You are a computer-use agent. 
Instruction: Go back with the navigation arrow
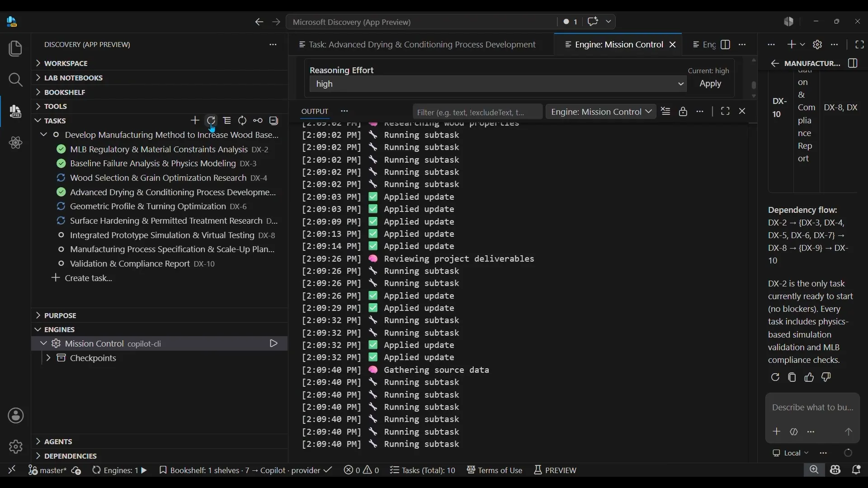click(259, 22)
